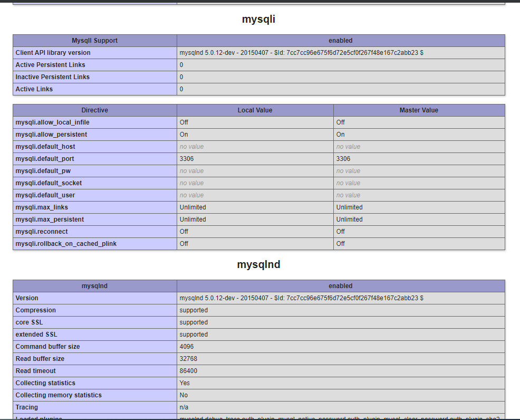
Task: Click the Master Value column header
Action: click(419, 110)
